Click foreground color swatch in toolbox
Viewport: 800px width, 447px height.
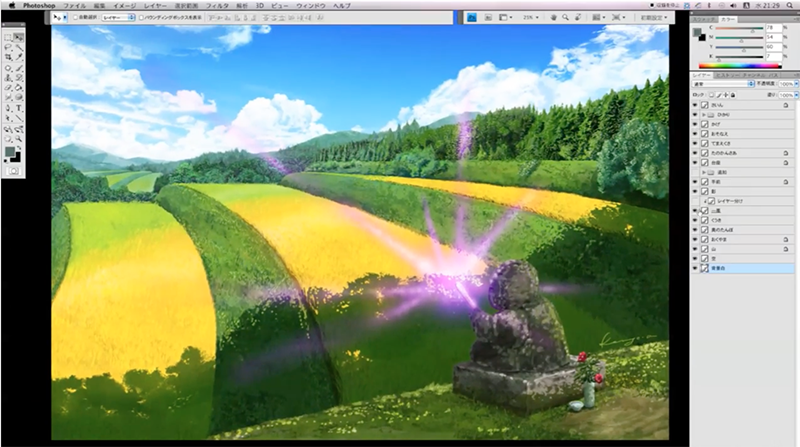pos(10,153)
